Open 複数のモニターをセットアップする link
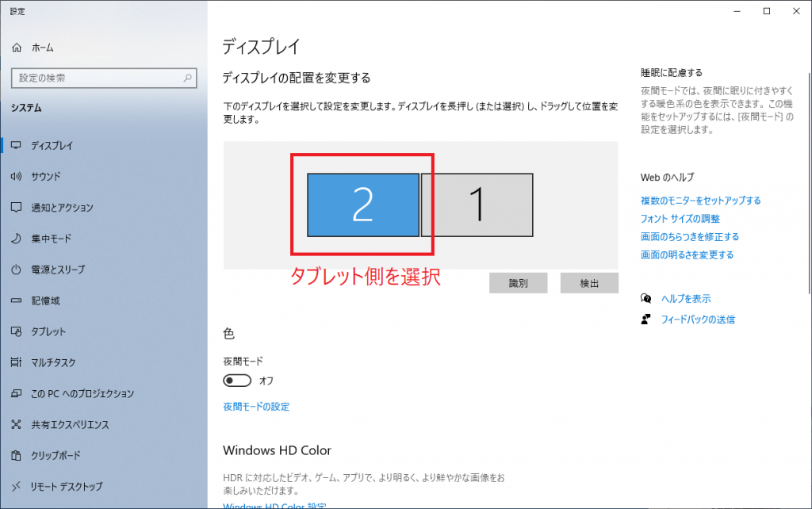The image size is (812, 509). [701, 201]
